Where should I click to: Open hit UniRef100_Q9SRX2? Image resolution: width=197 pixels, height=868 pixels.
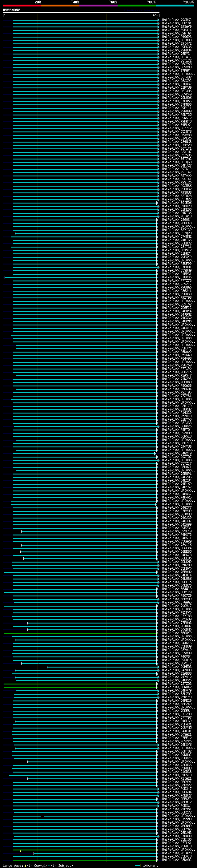177,20
